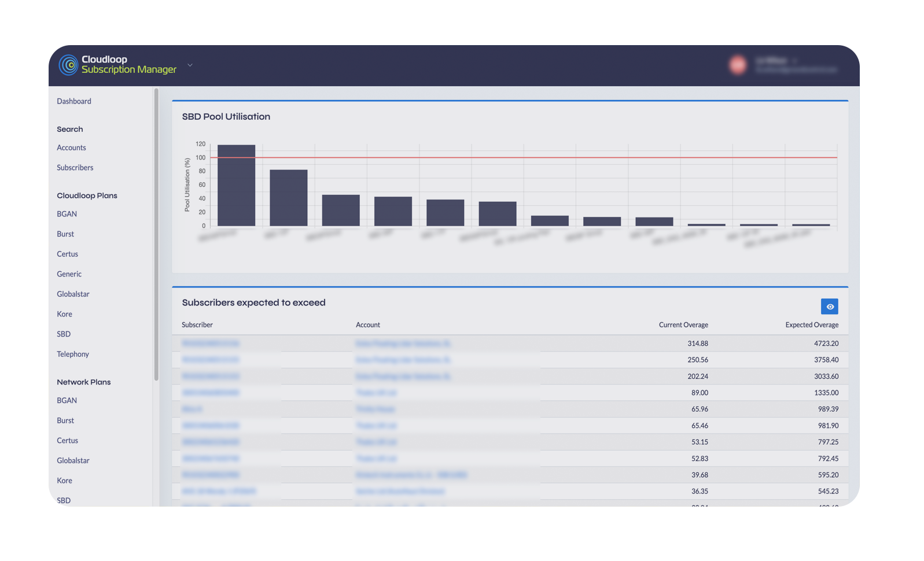Click the Cloudloop spiral logo icon
This screenshot has height=561, width=924.
click(x=69, y=65)
